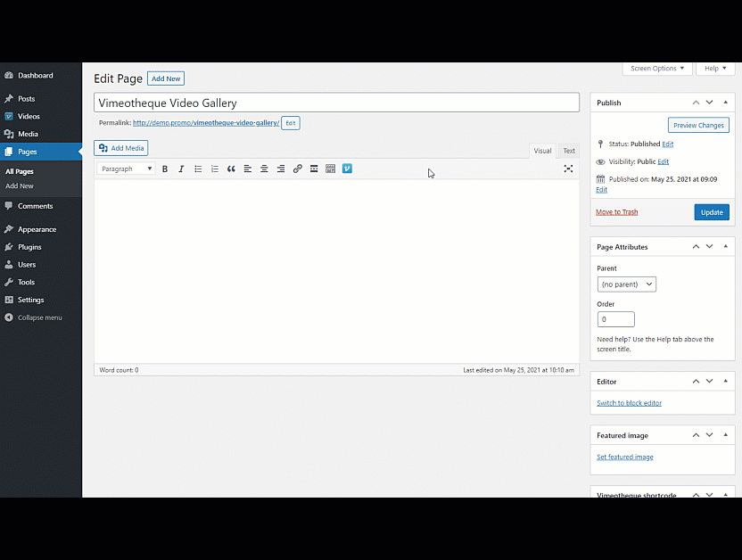Click the Add Media button
Image resolution: width=742 pixels, height=560 pixels.
121,148
